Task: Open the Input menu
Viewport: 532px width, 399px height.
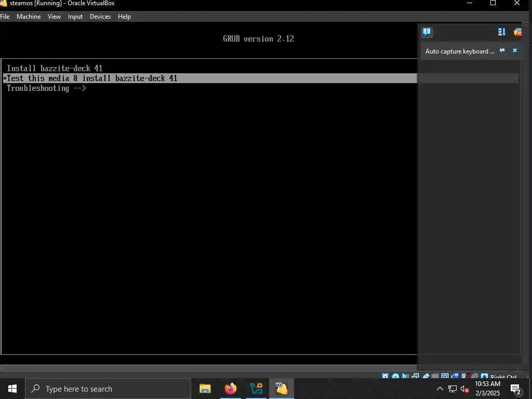Action: (x=75, y=16)
